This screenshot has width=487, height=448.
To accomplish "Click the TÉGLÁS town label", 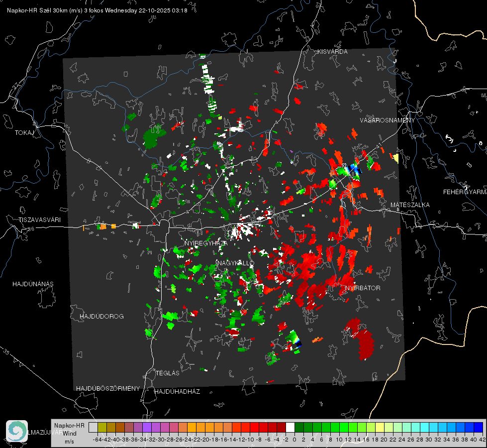I will [x=168, y=373].
